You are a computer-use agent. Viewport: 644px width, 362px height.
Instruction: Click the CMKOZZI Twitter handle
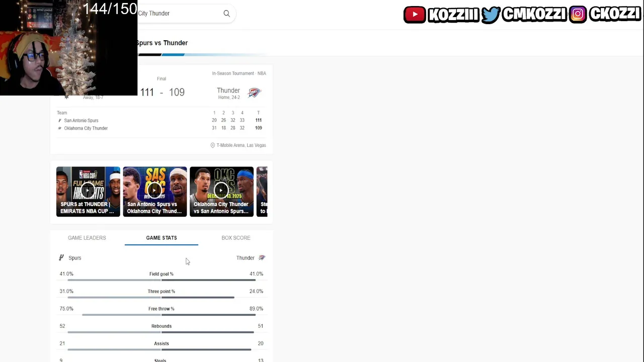[534, 15]
